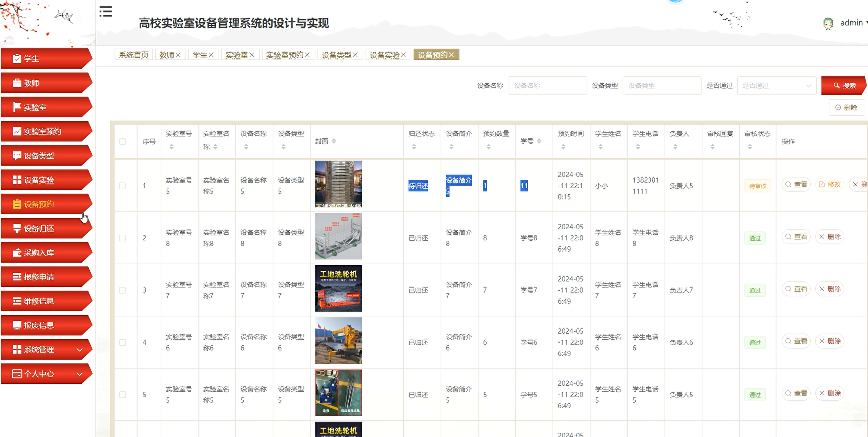Viewport: 868px width, 437px height.
Task: Click the 待审核 status tag in row 1
Action: point(758,186)
